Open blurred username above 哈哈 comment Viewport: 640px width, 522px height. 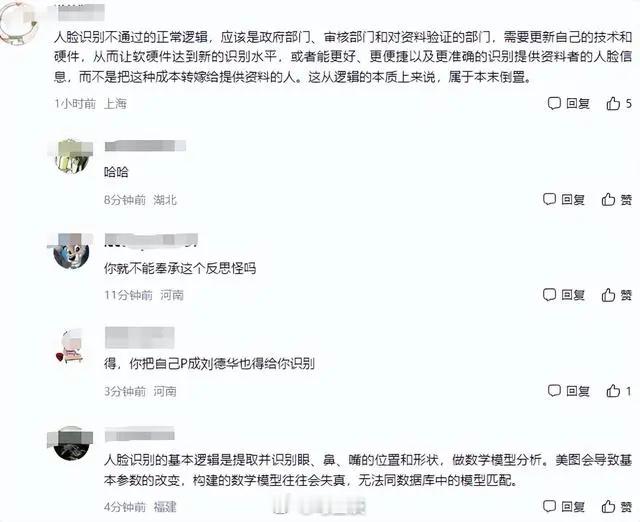145,146
